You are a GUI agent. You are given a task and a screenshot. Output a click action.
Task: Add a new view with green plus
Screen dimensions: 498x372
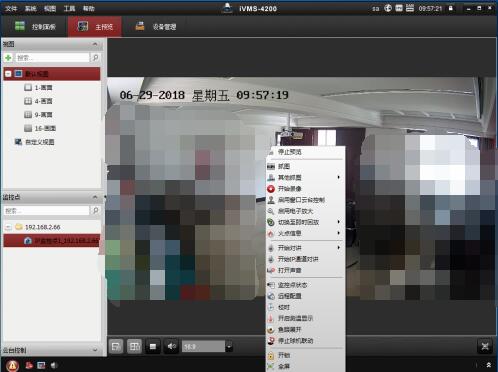pyautogui.click(x=8, y=58)
